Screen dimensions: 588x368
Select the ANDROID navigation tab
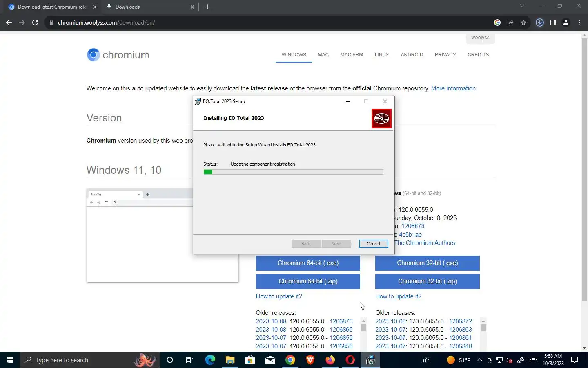coord(412,54)
